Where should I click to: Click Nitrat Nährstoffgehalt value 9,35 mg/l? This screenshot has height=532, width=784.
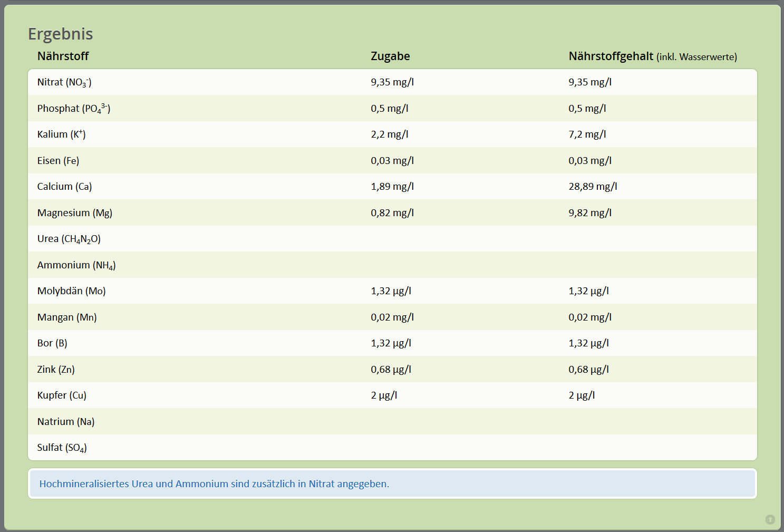590,82
